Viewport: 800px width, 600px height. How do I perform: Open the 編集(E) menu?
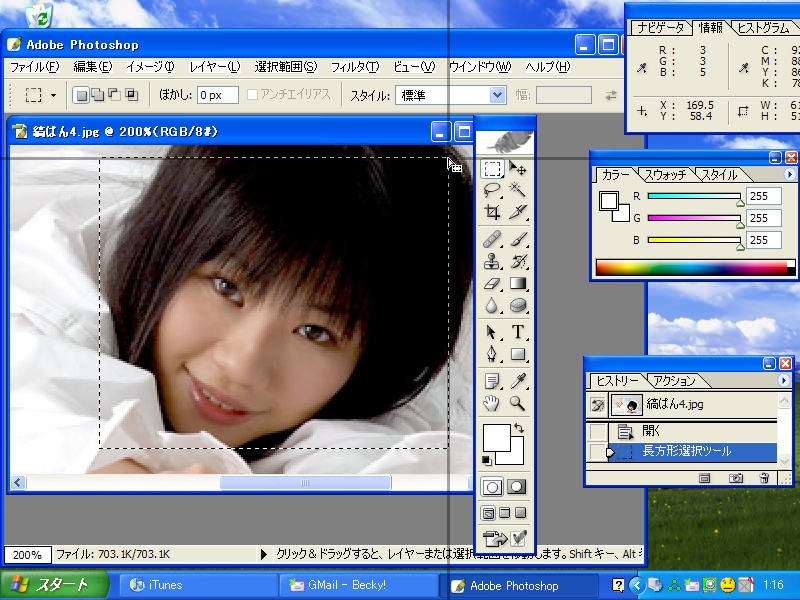pos(92,67)
